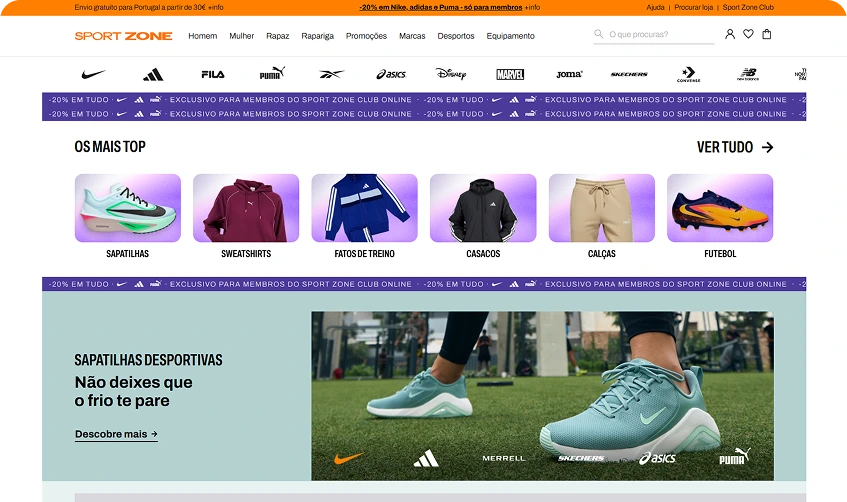
Task: Open the Sapatilhas category thumbnail
Action: pos(128,208)
